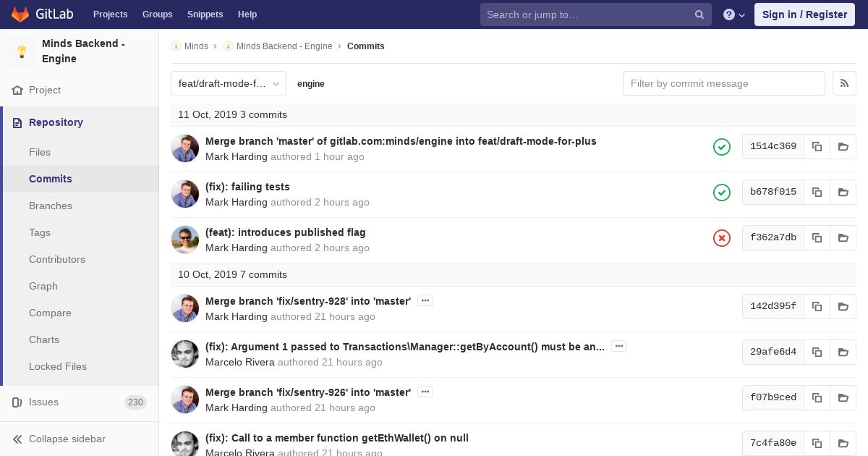Browse files at commit 29afe6d4

tap(843, 352)
